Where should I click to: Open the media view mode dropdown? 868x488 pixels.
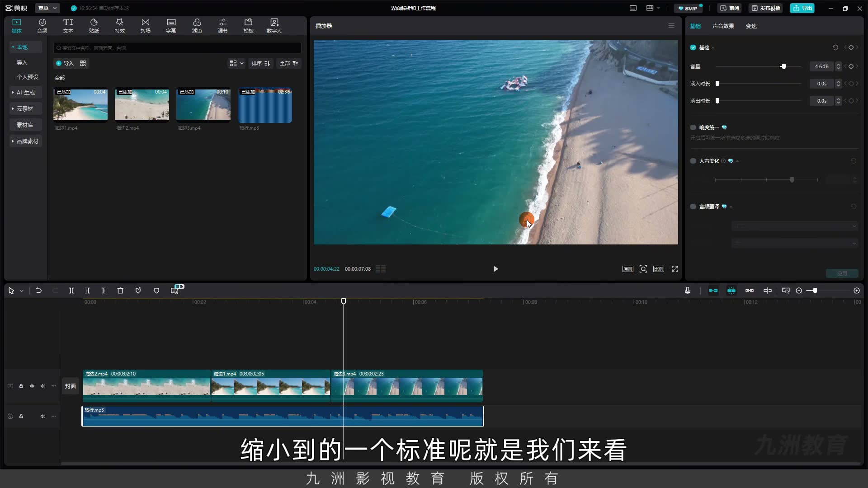236,63
